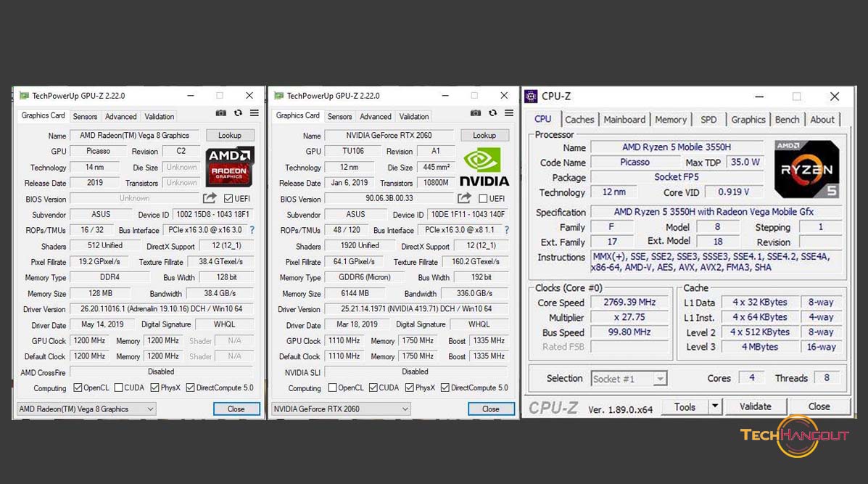Viewport: 868px width, 484px height.
Task: Click the Core Speed value 2769.39 MHz in CPU-Z
Action: [x=629, y=303]
